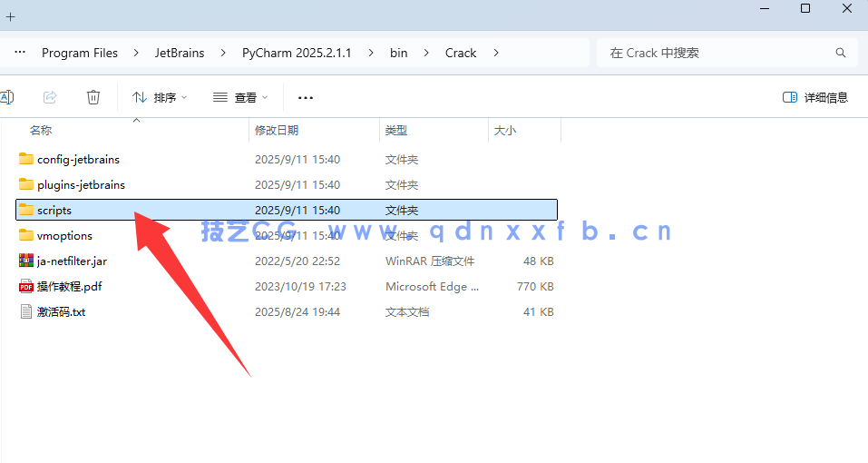Screen dimensions: 868x463
Task: Expand the chevron after Crack
Action: tap(496, 53)
